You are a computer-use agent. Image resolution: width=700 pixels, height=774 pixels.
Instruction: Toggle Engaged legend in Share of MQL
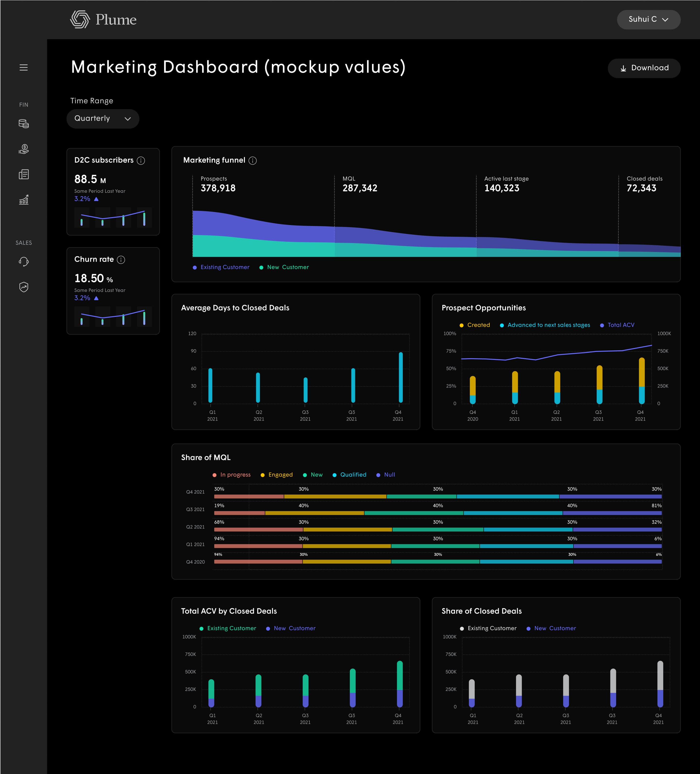[277, 475]
